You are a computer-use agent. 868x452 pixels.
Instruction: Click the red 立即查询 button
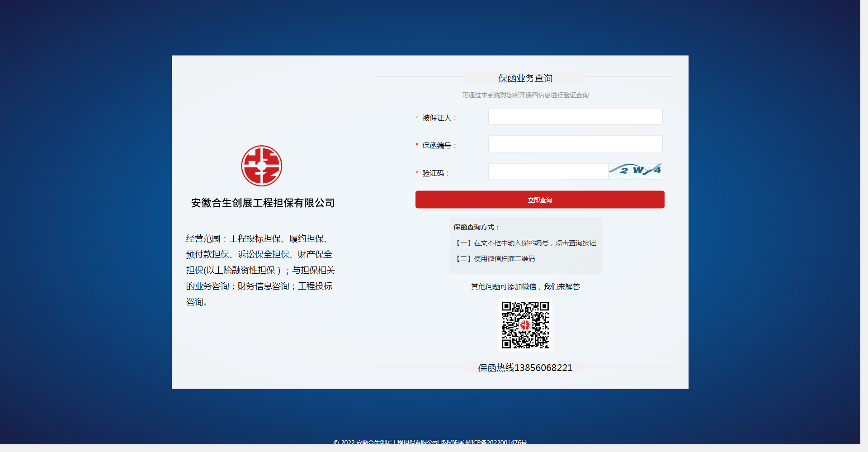point(540,200)
